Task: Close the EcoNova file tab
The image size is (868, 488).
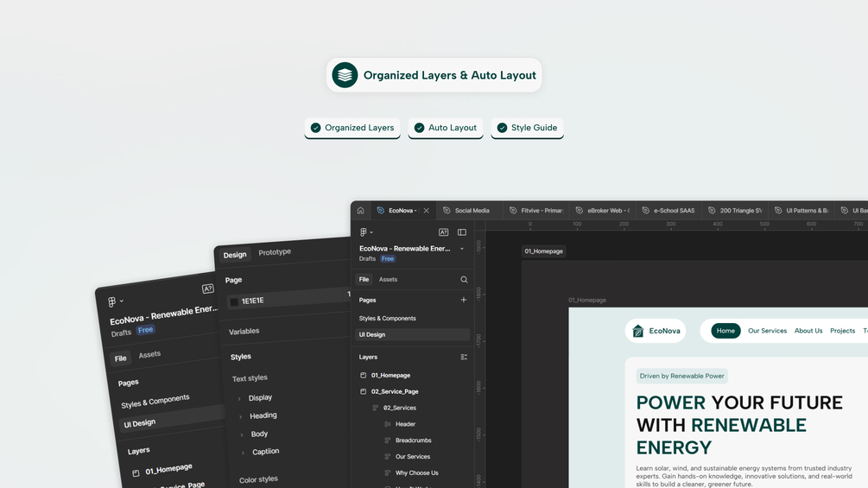Action: 427,210
